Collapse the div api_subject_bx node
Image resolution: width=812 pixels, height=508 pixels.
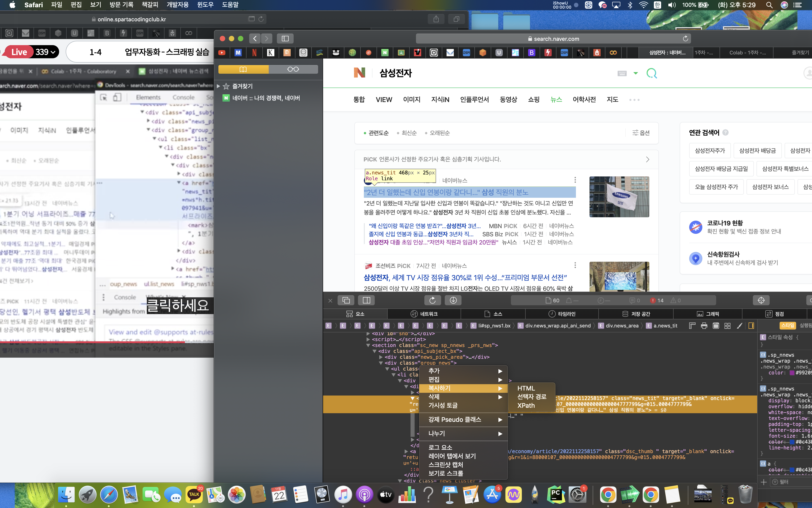tap(375, 351)
